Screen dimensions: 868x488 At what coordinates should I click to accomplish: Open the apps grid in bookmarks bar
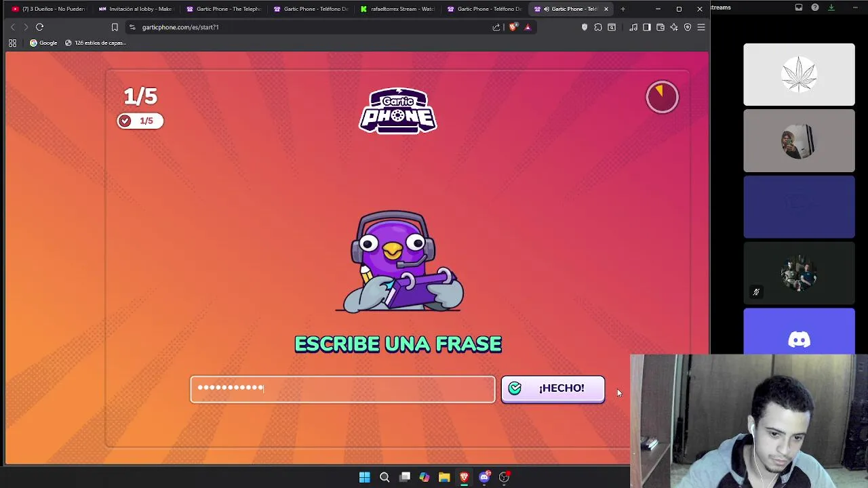pos(12,43)
